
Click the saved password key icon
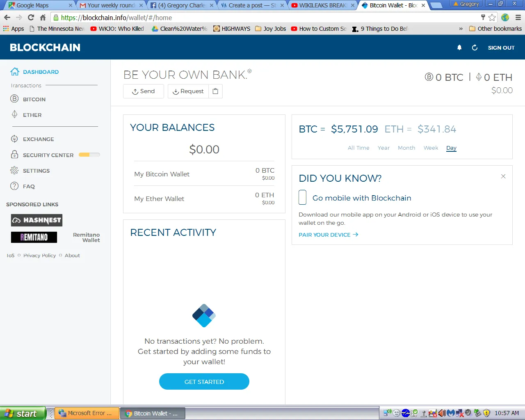(483, 17)
